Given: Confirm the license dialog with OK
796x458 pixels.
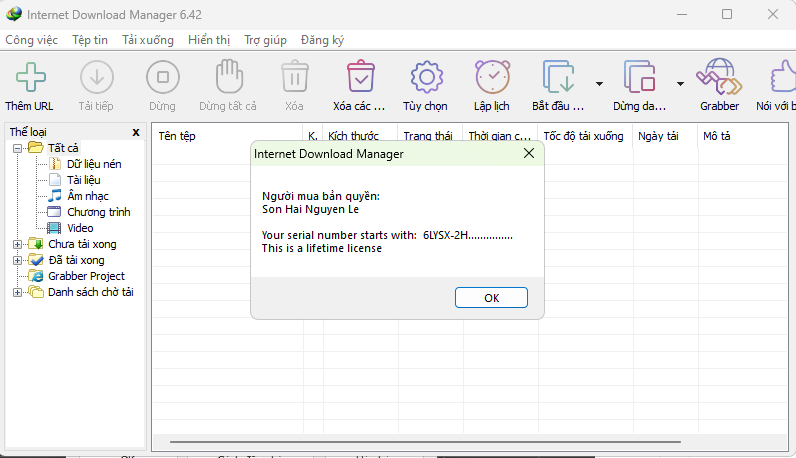Looking at the screenshot, I should tap(491, 298).
